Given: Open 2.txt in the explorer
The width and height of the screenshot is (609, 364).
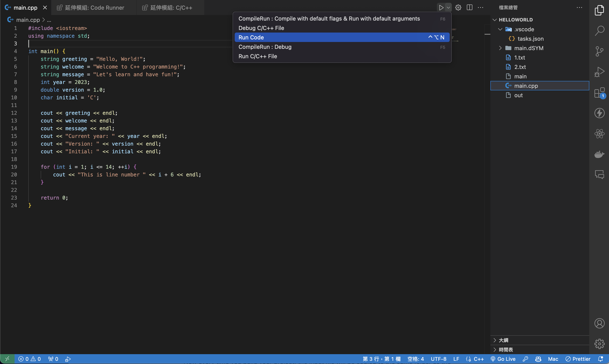Looking at the screenshot, I should [540, 67].
